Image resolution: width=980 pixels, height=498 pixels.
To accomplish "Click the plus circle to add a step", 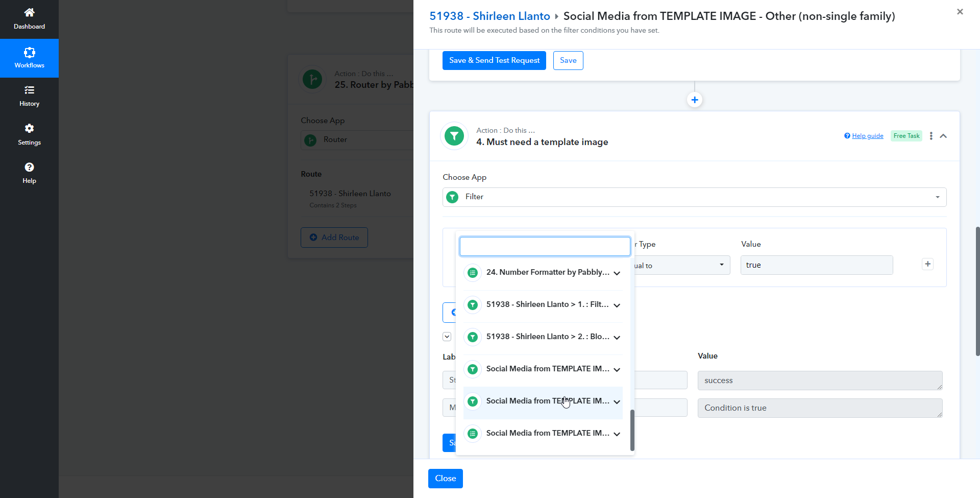I will 694,100.
